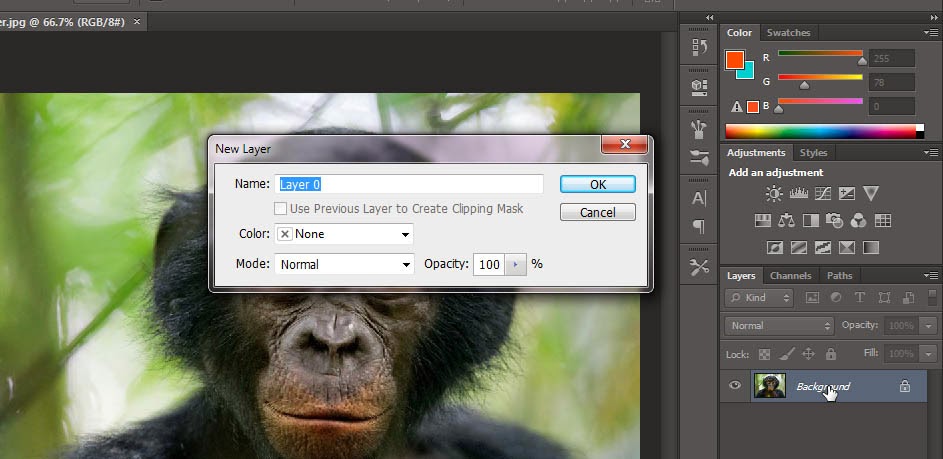Viewport: 943px width, 459px height.
Task: Toggle lock image pixels brush icon
Action: coord(787,354)
